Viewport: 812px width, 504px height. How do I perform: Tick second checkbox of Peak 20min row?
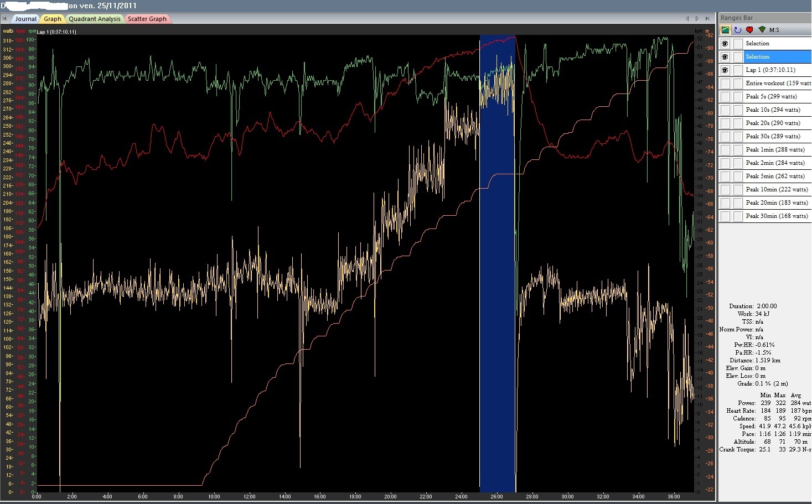pos(738,203)
